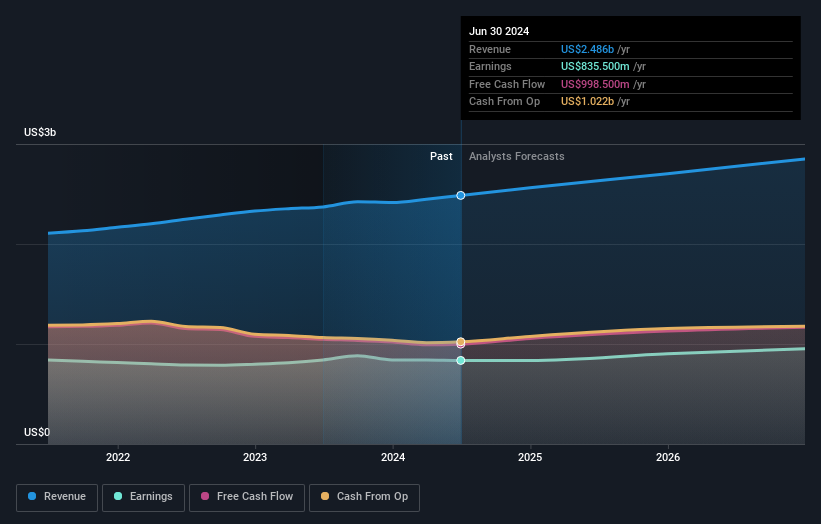Click the Cash From Op label in tooltip
Image resolution: width=821 pixels, height=524 pixels.
(x=504, y=102)
